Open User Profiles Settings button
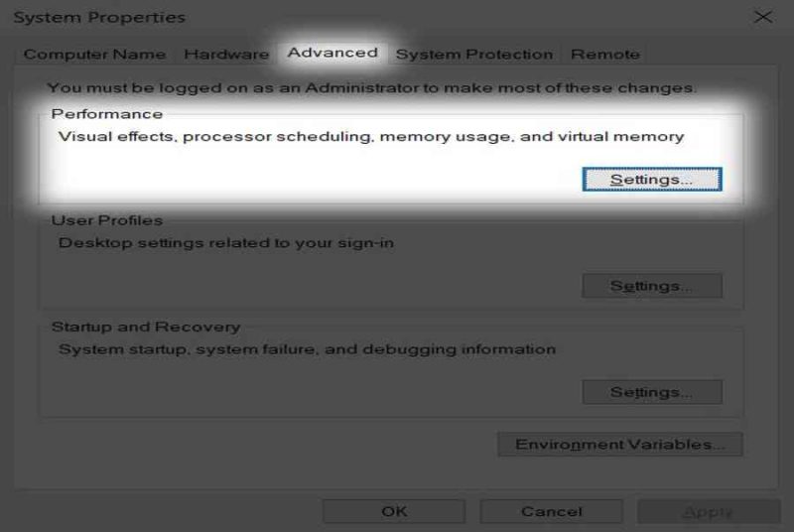This screenshot has height=532, width=794. (652, 286)
